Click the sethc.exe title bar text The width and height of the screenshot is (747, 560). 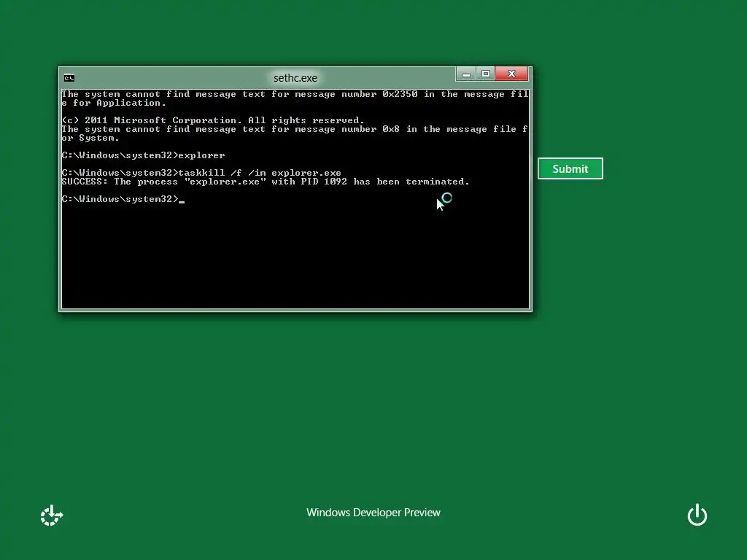point(295,77)
